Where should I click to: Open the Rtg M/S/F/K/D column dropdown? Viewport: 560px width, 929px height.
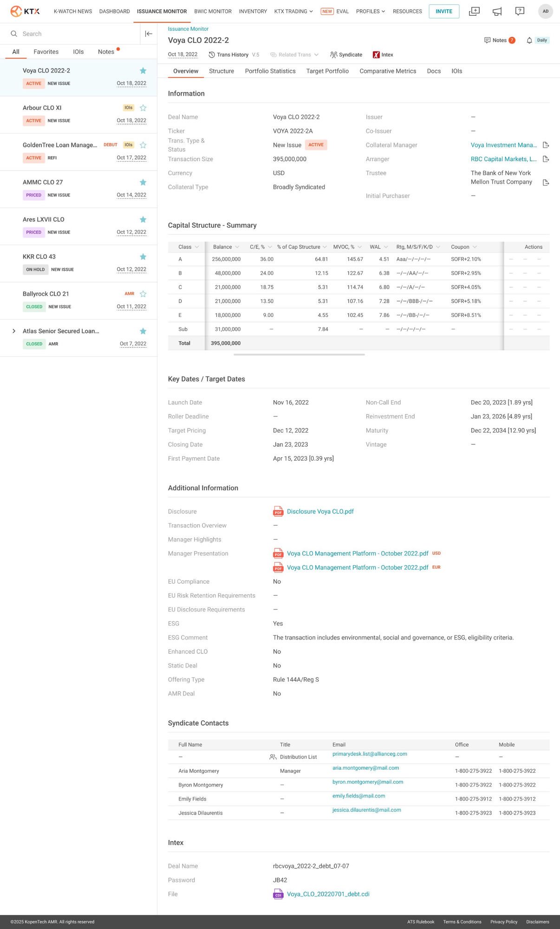[438, 247]
